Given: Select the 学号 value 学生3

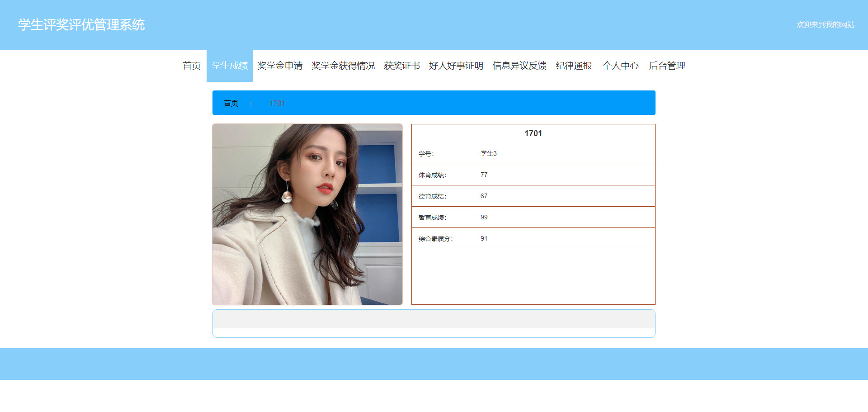Looking at the screenshot, I should click(488, 153).
